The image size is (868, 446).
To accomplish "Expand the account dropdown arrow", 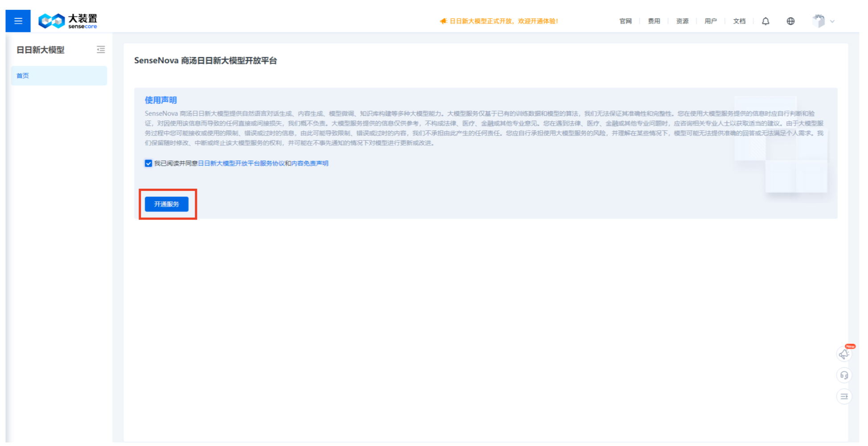I will (832, 21).
